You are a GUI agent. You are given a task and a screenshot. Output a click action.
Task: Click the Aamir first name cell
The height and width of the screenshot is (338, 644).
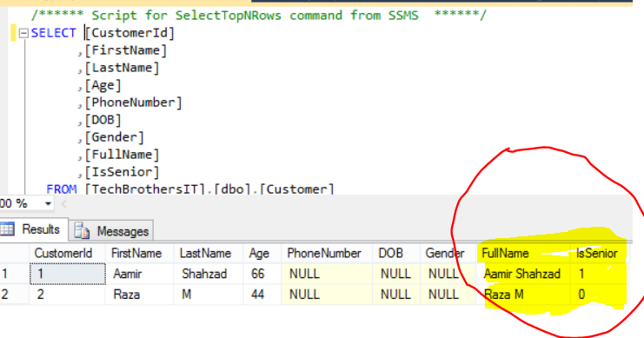(140, 274)
